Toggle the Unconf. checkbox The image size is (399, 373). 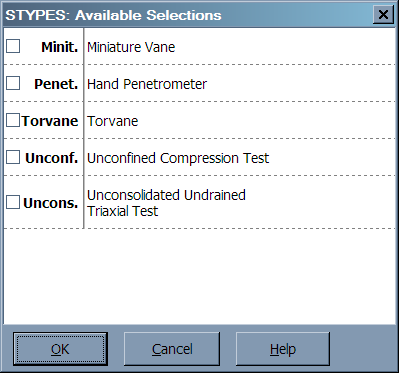tap(13, 157)
